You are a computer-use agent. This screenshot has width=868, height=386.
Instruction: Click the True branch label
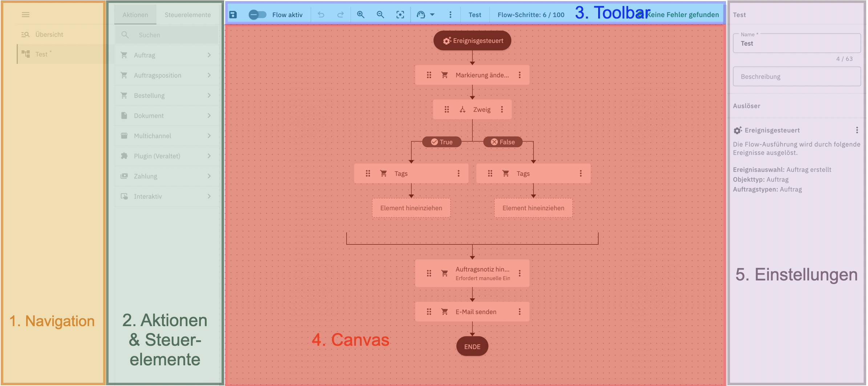coord(442,142)
